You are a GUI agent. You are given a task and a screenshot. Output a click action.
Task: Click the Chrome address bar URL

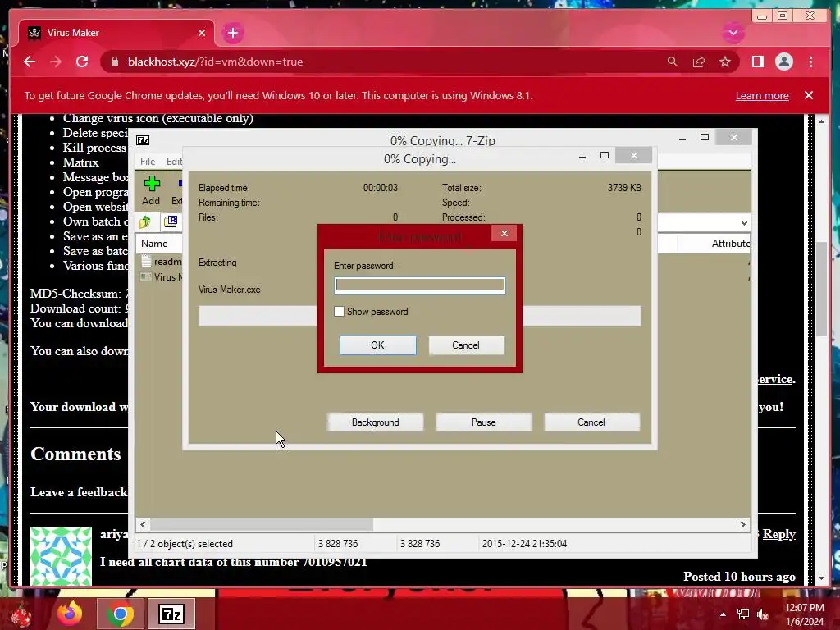click(x=216, y=62)
